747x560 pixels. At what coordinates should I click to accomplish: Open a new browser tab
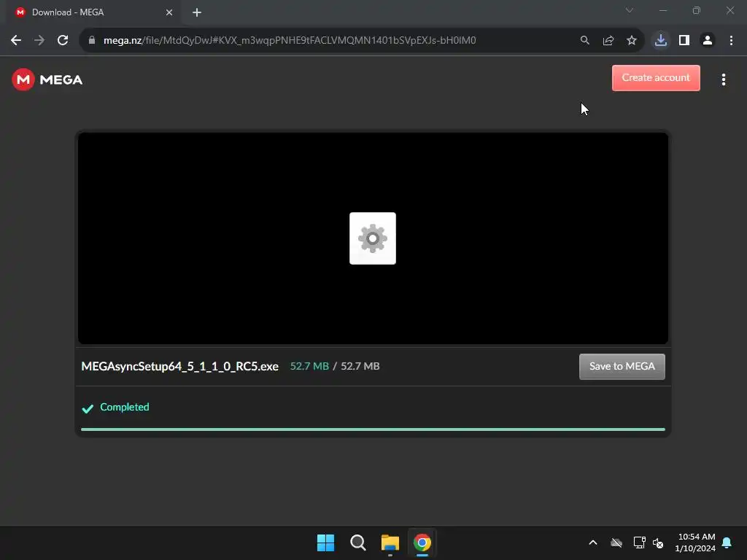click(x=197, y=12)
